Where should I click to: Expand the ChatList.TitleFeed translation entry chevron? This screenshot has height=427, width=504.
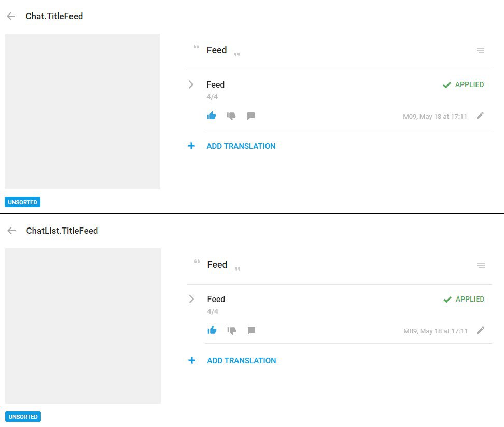[x=192, y=299]
